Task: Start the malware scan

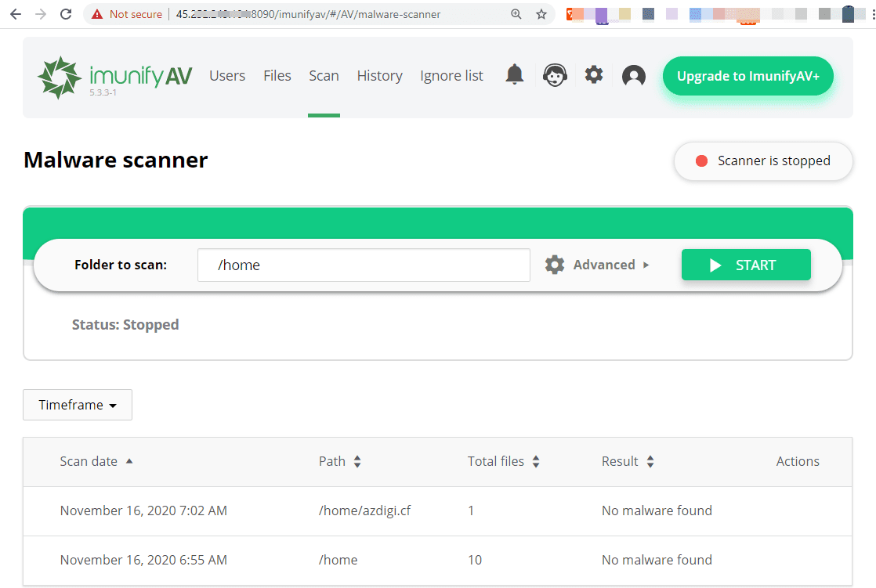Action: [745, 265]
